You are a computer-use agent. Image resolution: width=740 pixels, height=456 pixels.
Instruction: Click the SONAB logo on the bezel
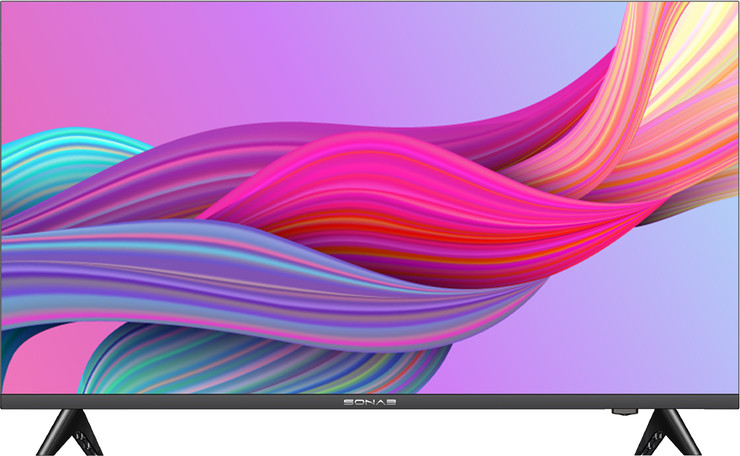pyautogui.click(x=370, y=401)
